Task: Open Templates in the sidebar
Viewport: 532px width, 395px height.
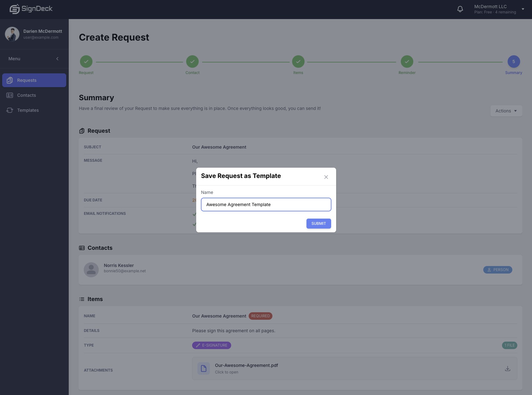Action: click(34, 110)
